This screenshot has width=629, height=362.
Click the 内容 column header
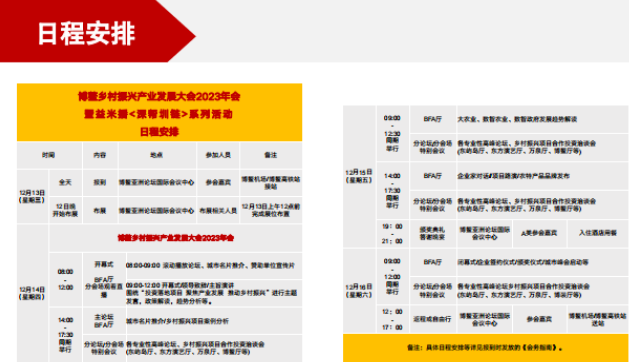(100, 155)
